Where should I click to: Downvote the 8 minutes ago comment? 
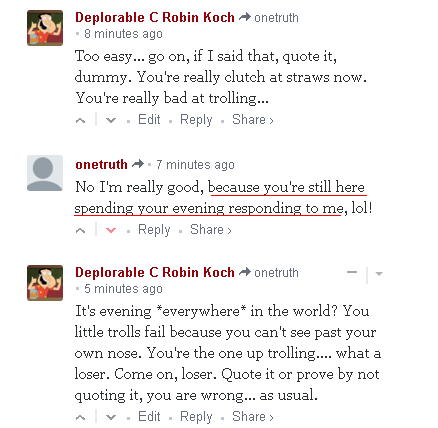[x=111, y=120]
